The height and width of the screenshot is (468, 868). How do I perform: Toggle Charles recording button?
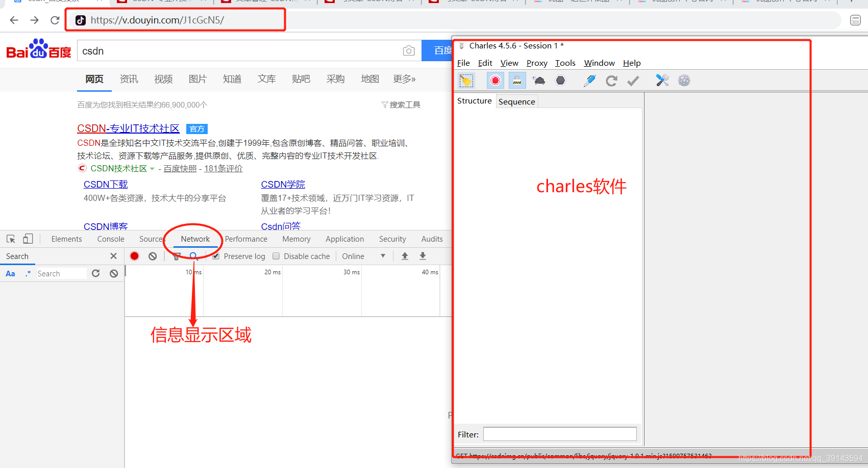[495, 81]
